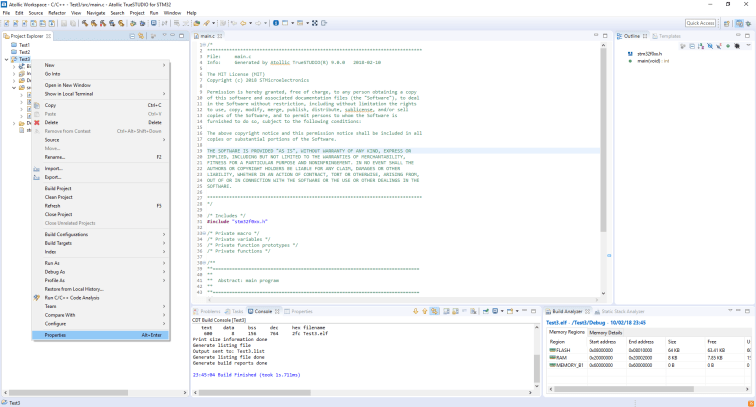Open the Navigate menu in menu bar
Viewport: 756px width, 407px height.
click(94, 13)
